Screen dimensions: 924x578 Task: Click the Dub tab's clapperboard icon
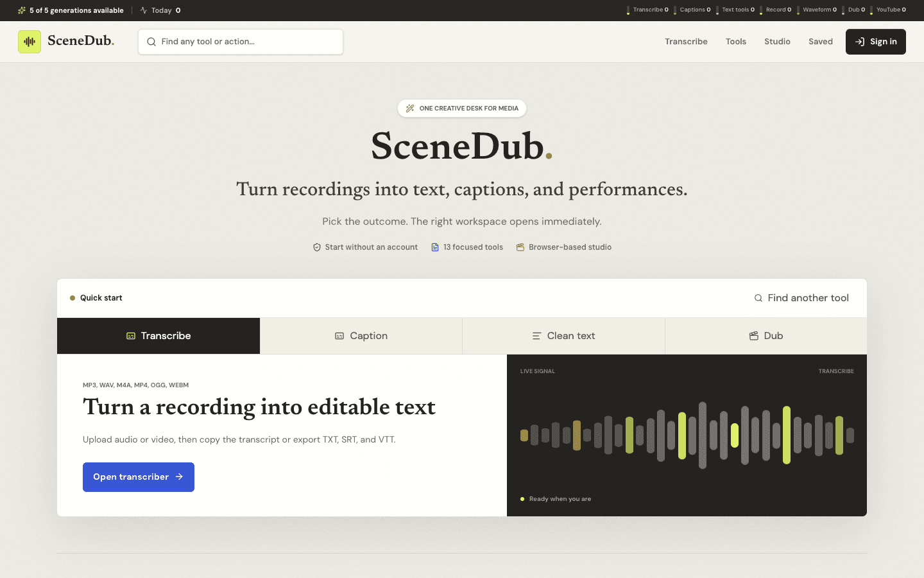754,336
